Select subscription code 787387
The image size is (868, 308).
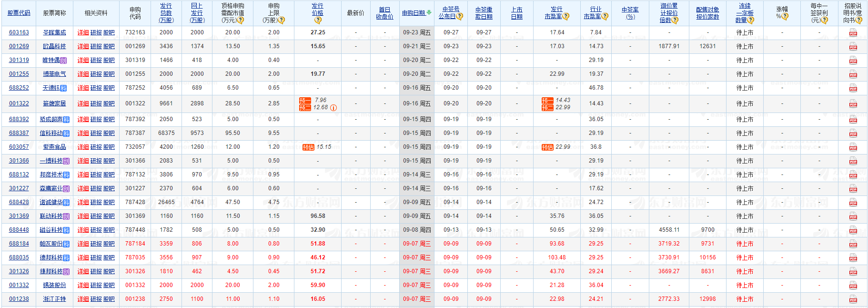click(135, 133)
